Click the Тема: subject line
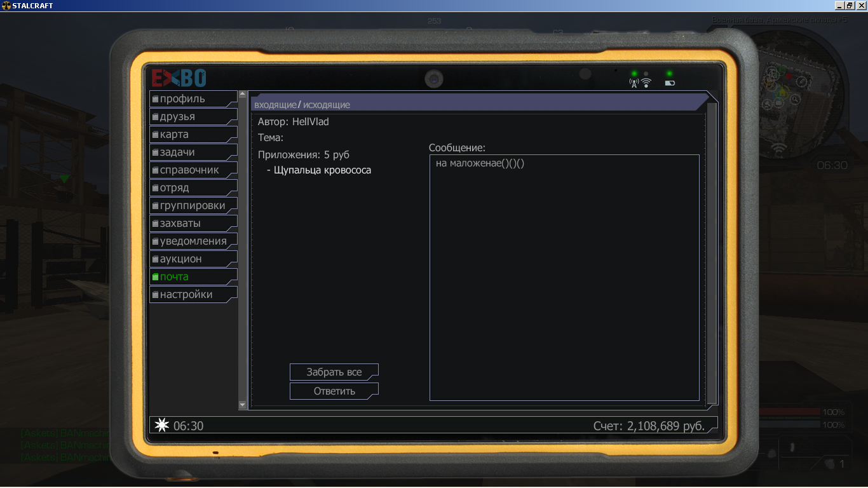Image resolution: width=868 pixels, height=488 pixels. point(271,138)
